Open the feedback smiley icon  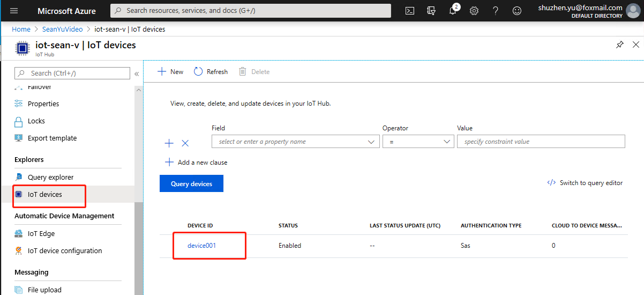click(x=517, y=11)
